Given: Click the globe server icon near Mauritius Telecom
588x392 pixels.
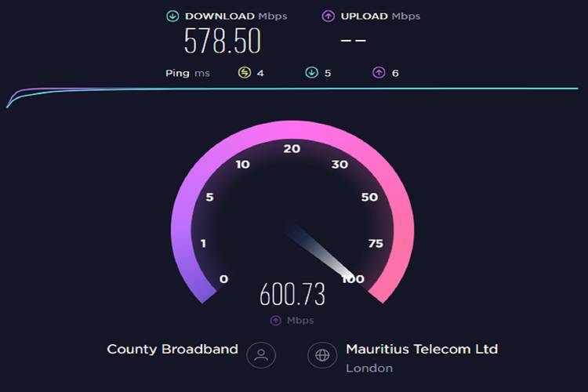Looking at the screenshot, I should (x=322, y=355).
